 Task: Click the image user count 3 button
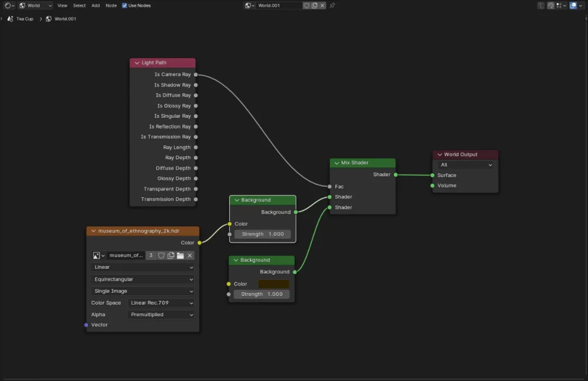pos(151,255)
